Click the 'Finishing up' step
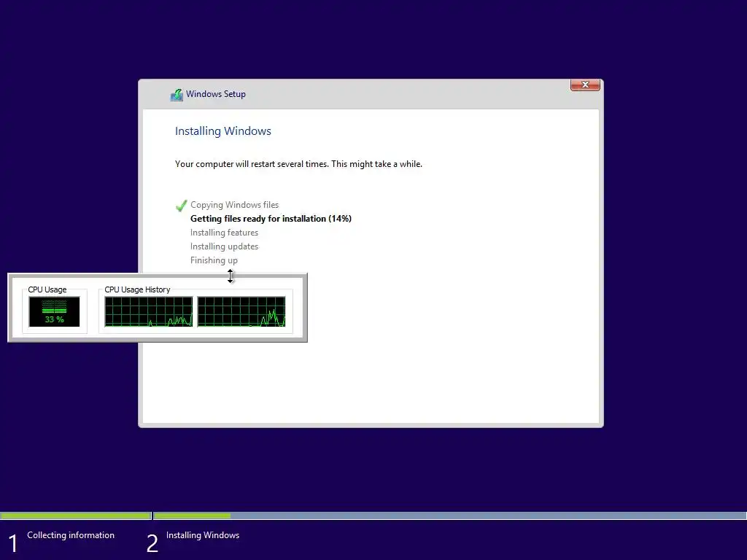 [x=214, y=260]
